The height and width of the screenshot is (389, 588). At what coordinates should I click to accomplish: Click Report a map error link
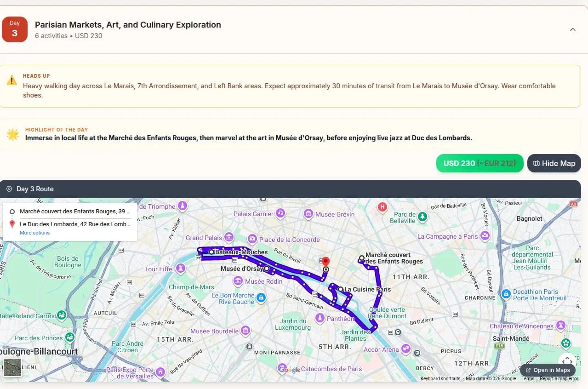(x=559, y=379)
